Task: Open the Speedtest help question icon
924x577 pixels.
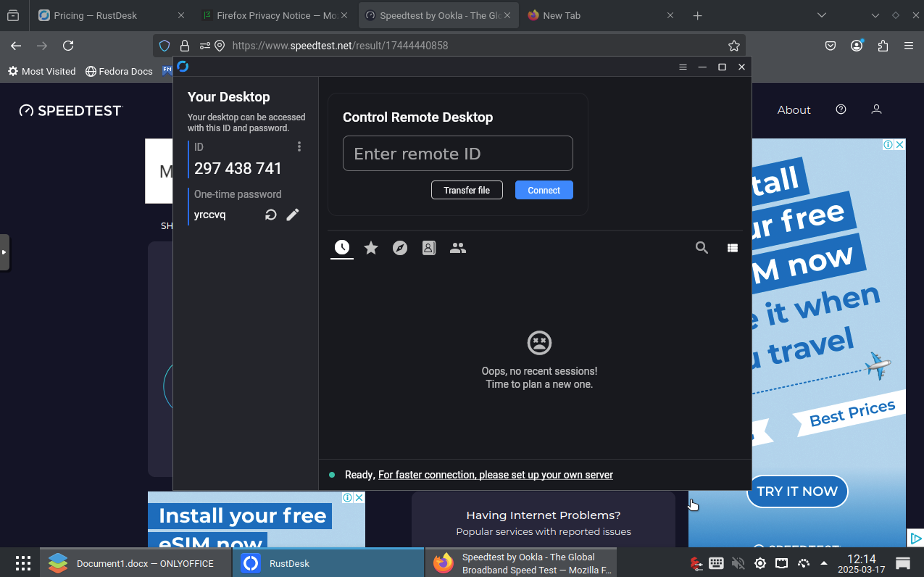Action: click(841, 109)
